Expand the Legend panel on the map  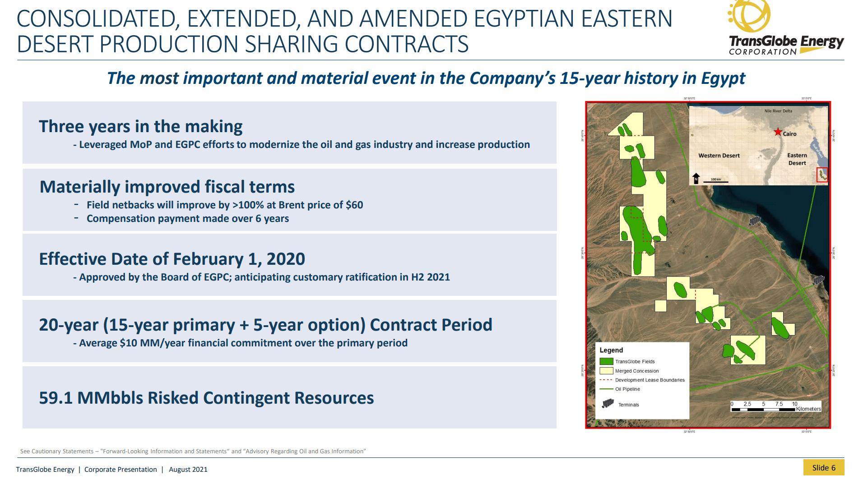point(611,350)
